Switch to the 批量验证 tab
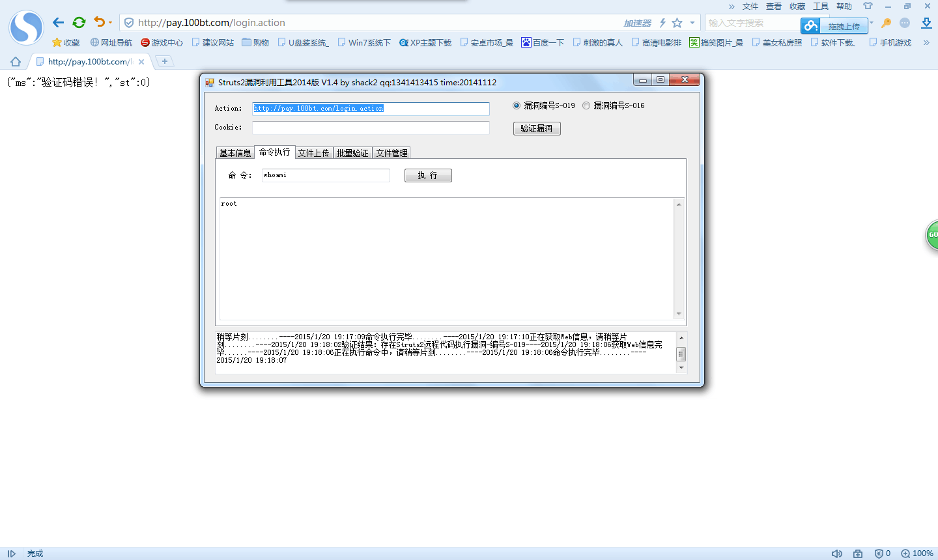The image size is (938, 560). [353, 153]
